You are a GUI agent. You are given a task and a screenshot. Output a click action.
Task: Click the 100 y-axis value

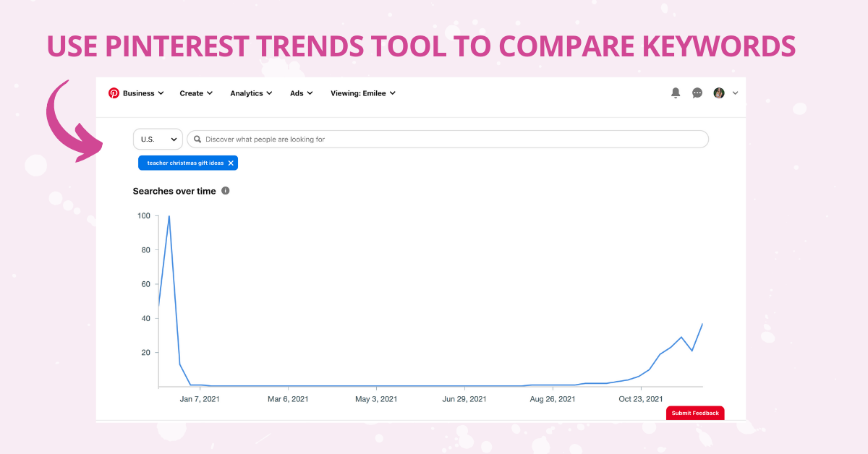(143, 215)
